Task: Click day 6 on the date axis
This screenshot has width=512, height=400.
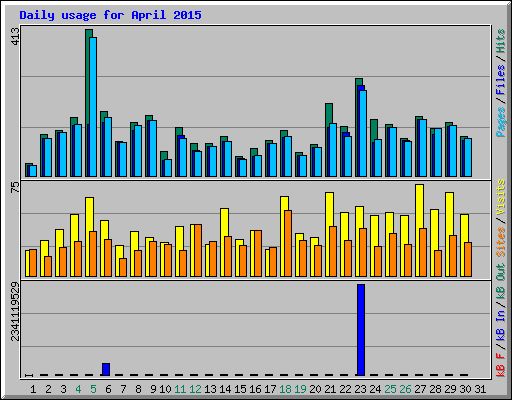Action: (x=108, y=389)
